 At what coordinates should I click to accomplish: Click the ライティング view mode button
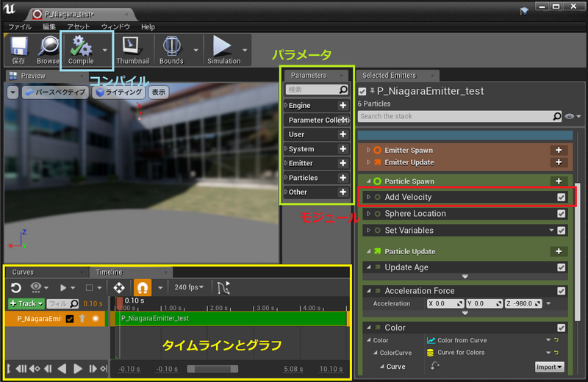pyautogui.click(x=119, y=93)
